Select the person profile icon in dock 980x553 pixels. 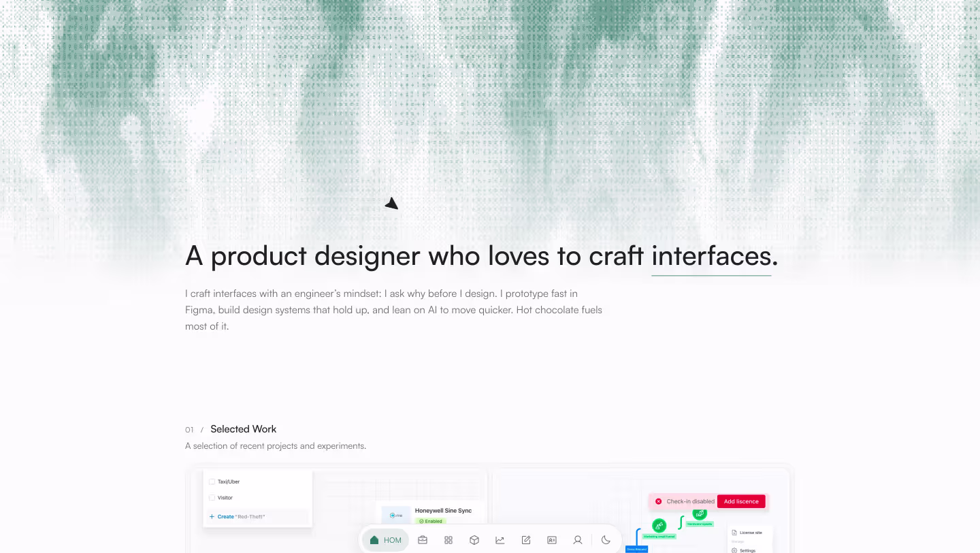578,540
